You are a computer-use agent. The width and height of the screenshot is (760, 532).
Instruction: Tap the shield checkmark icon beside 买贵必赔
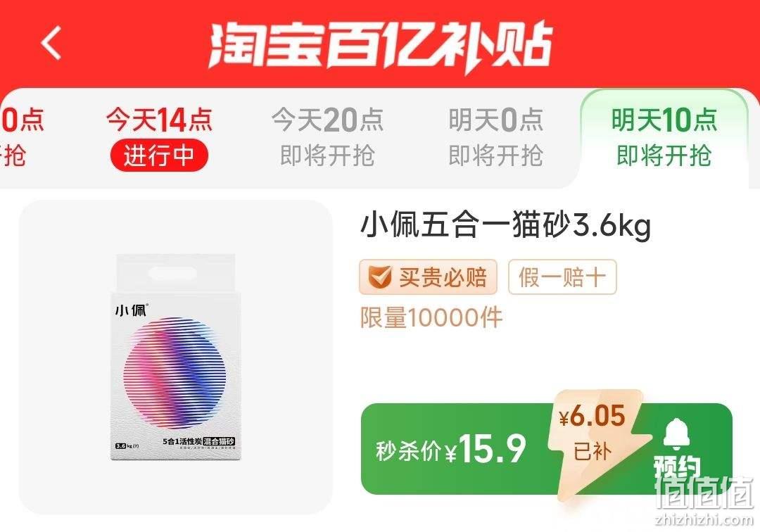tap(380, 277)
